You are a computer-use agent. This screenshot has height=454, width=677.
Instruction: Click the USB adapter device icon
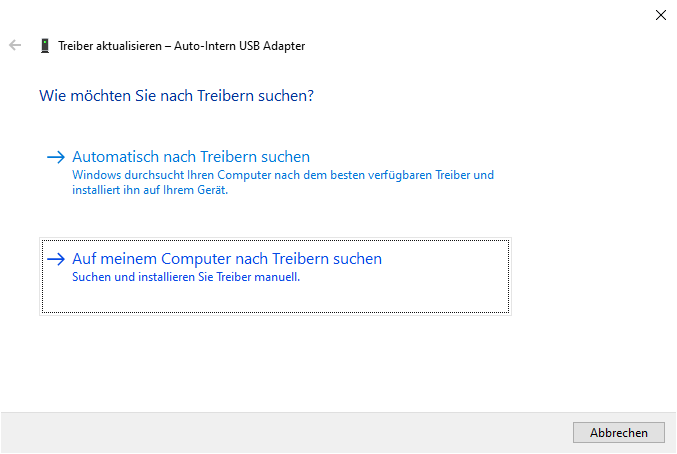(x=45, y=46)
